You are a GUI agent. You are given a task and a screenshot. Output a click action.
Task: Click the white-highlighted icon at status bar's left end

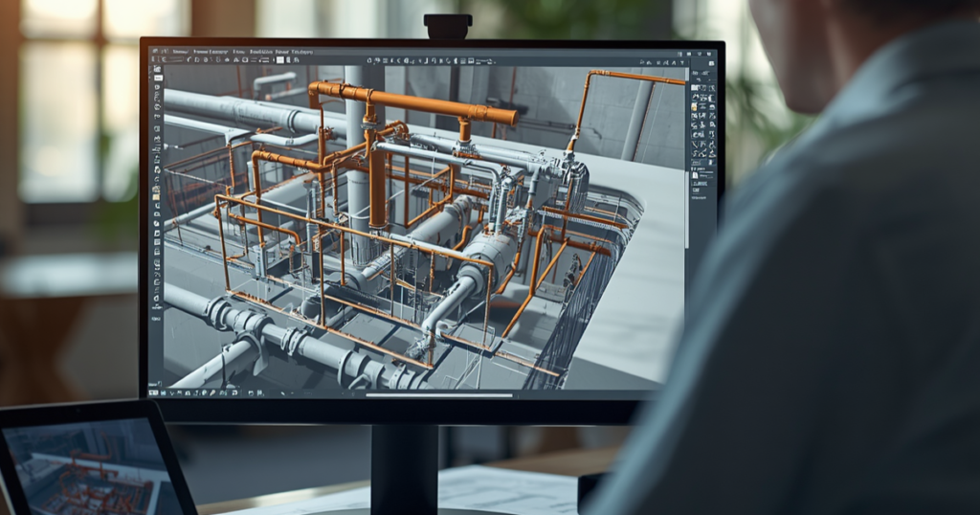click(x=153, y=393)
